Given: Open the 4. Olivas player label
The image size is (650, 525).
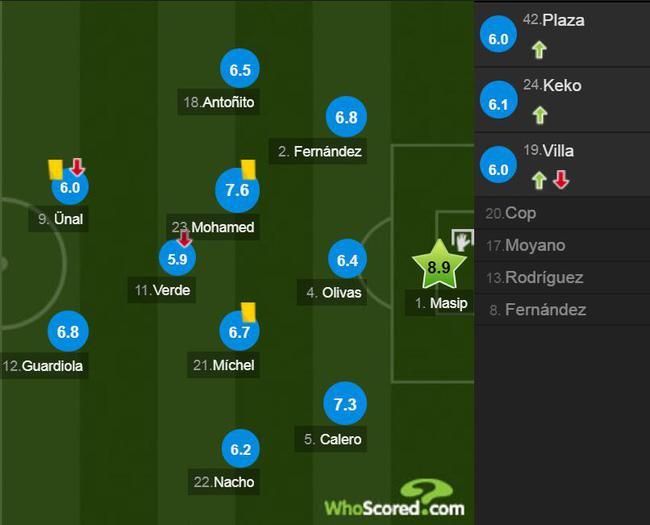Looking at the screenshot, I should tap(332, 293).
